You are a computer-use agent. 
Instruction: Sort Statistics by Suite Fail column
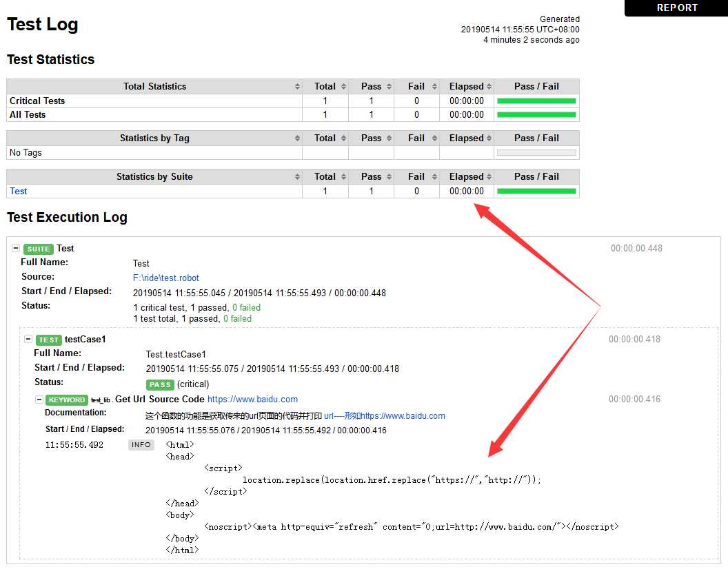click(x=434, y=177)
